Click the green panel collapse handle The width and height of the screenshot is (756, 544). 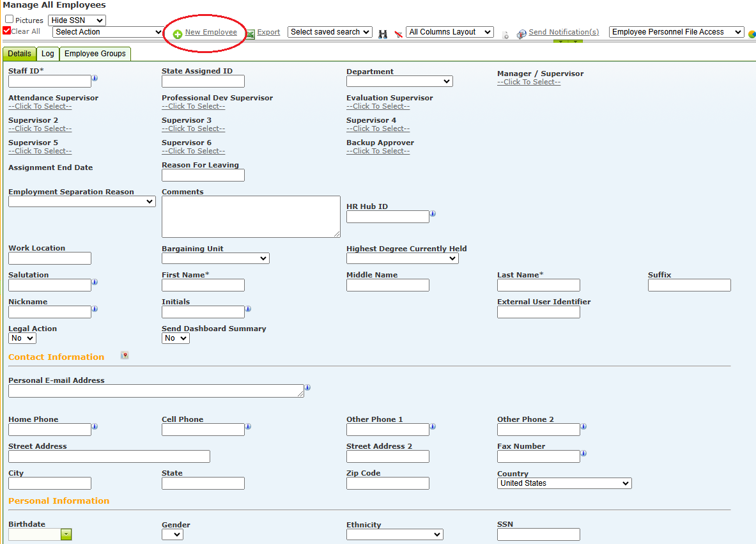pyautogui.click(x=568, y=42)
